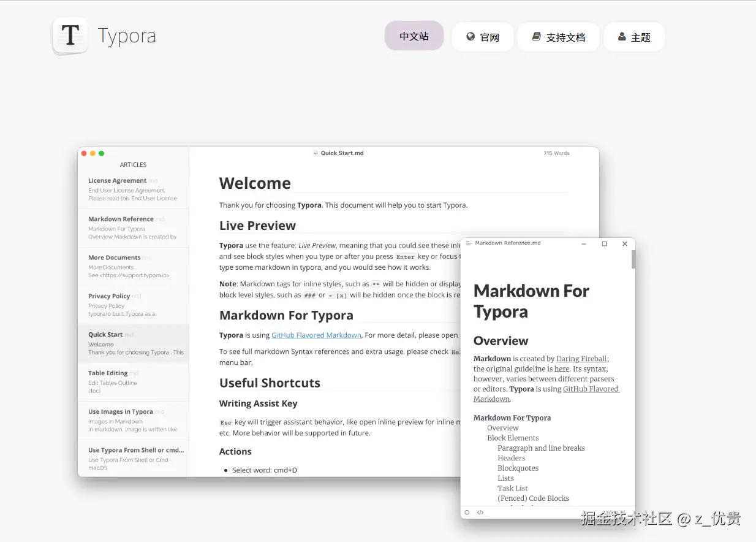
Task: Click the user icon on 主题 button
Action: pos(622,37)
